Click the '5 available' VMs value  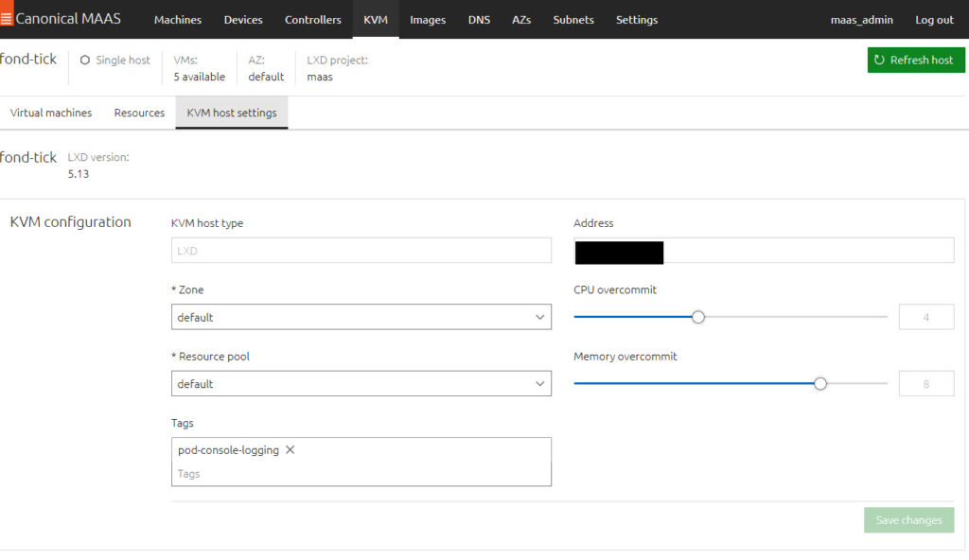(x=199, y=77)
